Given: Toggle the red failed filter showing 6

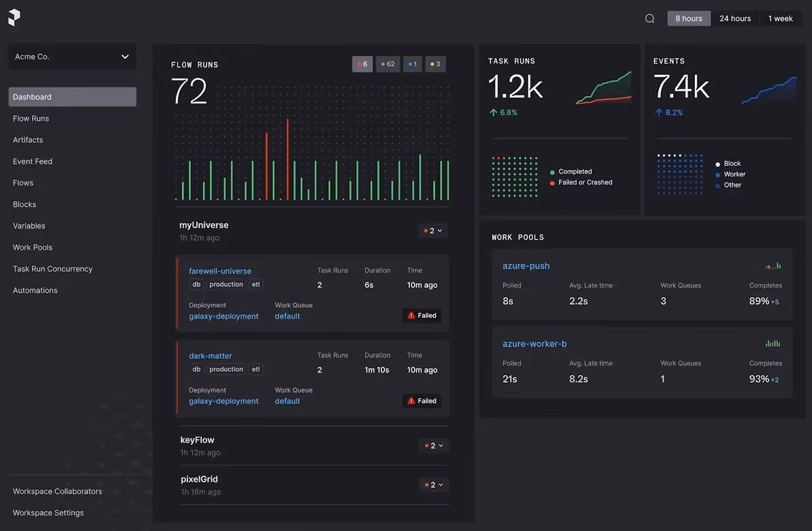Looking at the screenshot, I should [x=362, y=64].
